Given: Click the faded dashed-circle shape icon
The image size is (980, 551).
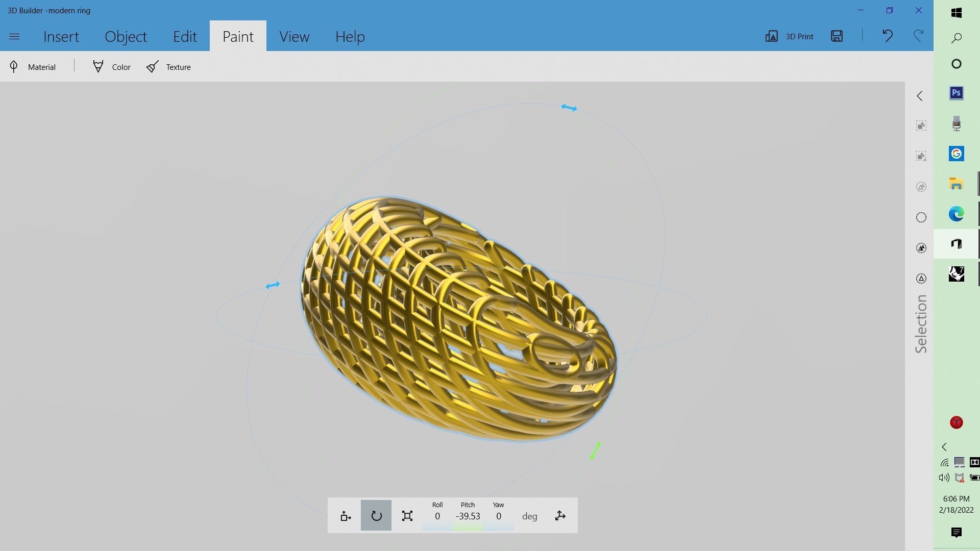Looking at the screenshot, I should pyautogui.click(x=921, y=187).
